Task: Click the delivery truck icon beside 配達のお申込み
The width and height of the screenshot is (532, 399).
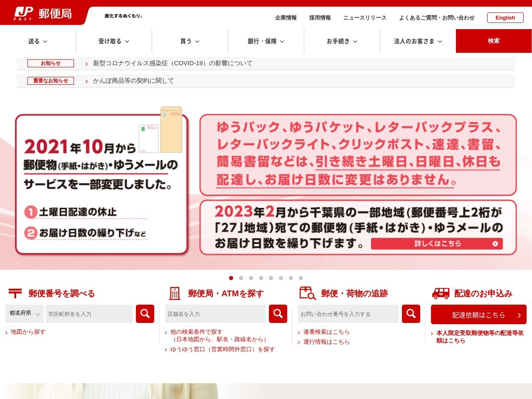Action: (441, 293)
